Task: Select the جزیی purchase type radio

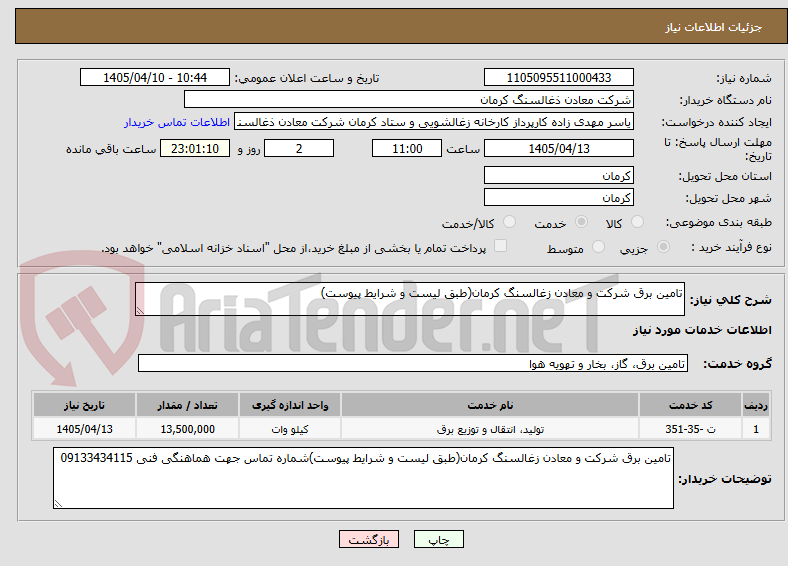Action: (x=663, y=246)
